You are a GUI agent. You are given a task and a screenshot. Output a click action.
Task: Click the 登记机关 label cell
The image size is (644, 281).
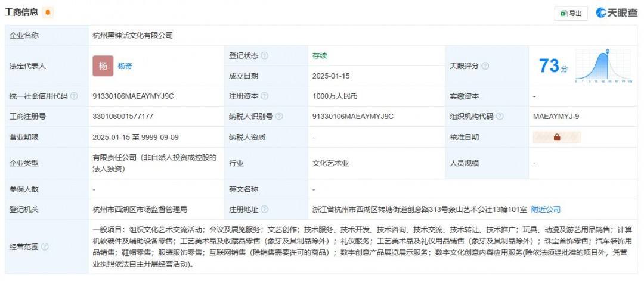[x=47, y=210]
